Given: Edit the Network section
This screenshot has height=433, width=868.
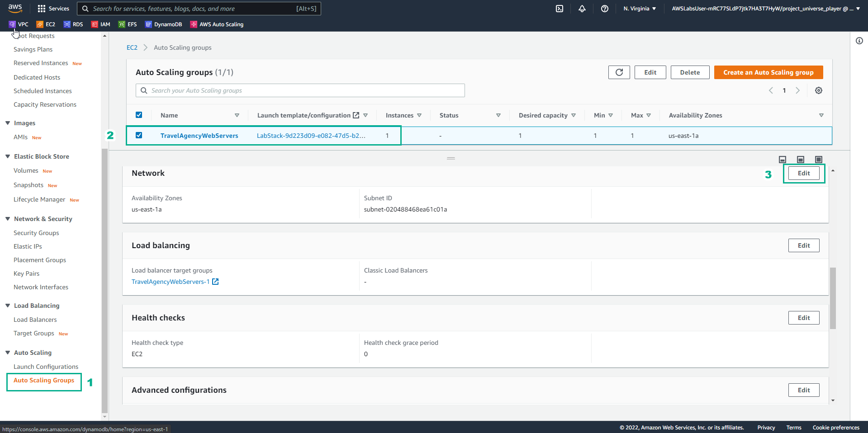Looking at the screenshot, I should 804,173.
